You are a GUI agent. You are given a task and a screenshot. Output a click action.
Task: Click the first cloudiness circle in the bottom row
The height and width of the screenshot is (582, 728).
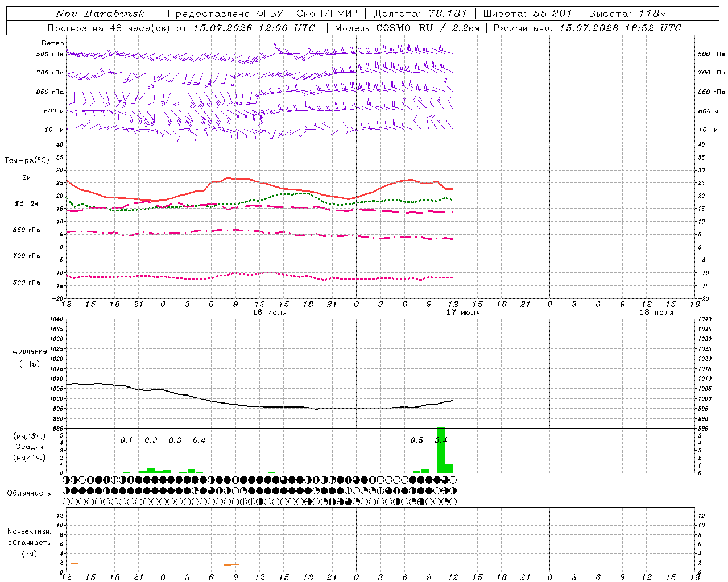[66, 502]
